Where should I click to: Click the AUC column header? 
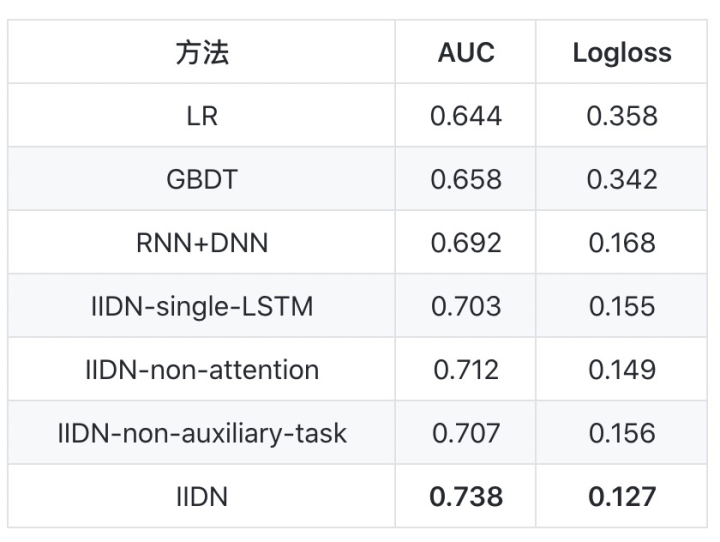(466, 52)
